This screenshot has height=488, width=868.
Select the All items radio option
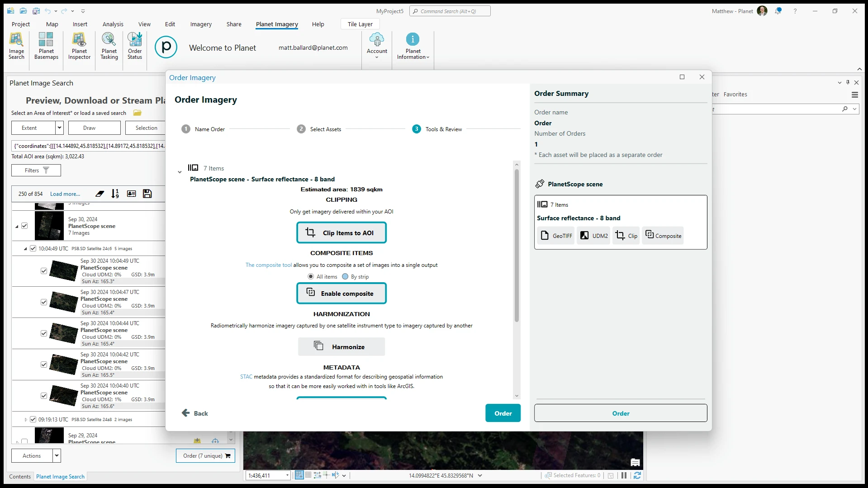[311, 276]
